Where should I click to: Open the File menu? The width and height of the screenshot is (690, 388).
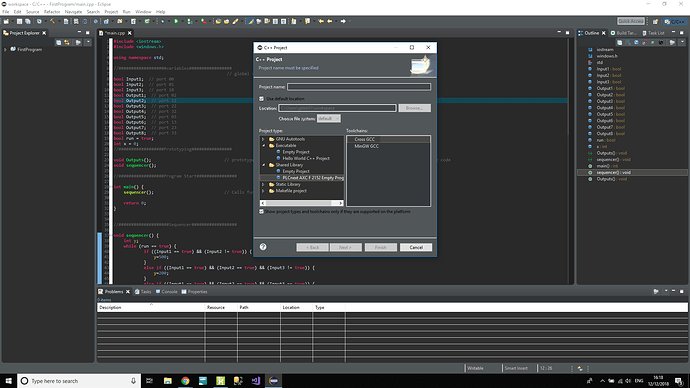click(x=6, y=12)
